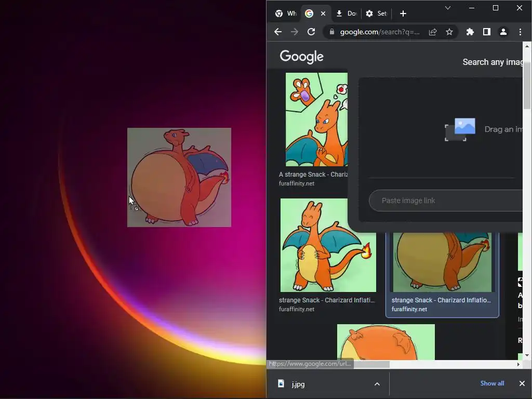Click Show all downloads
Viewport: 532px width, 399px height.
click(492, 383)
